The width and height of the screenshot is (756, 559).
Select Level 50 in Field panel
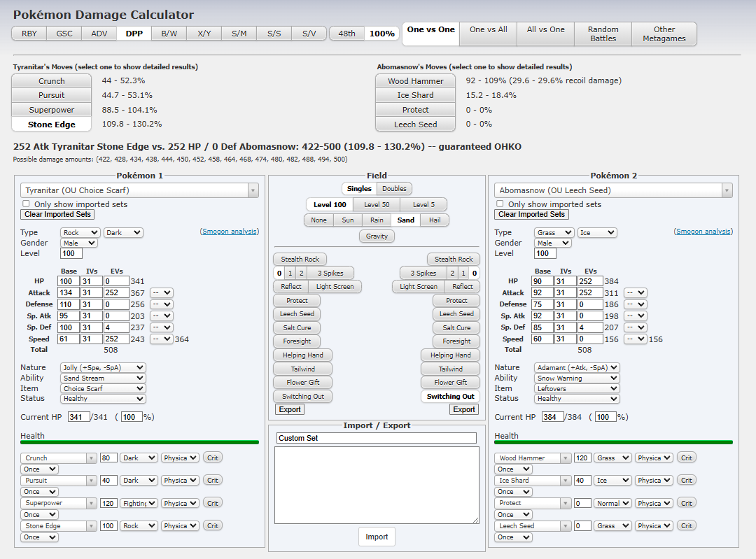pos(376,204)
